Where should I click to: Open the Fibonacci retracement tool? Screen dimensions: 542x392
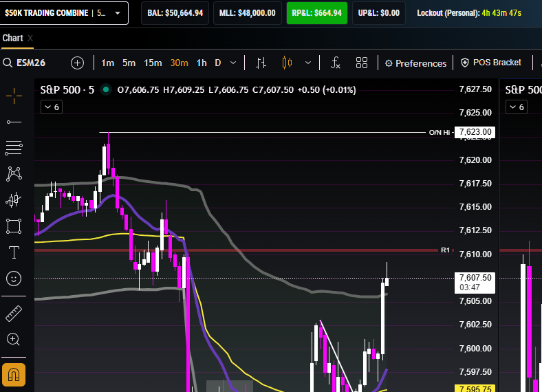tap(14, 148)
